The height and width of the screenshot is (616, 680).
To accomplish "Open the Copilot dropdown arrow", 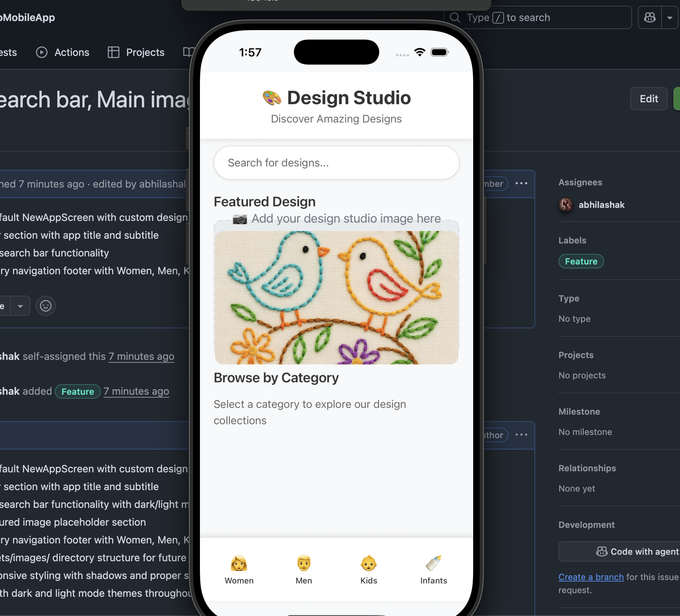I will click(x=670, y=17).
